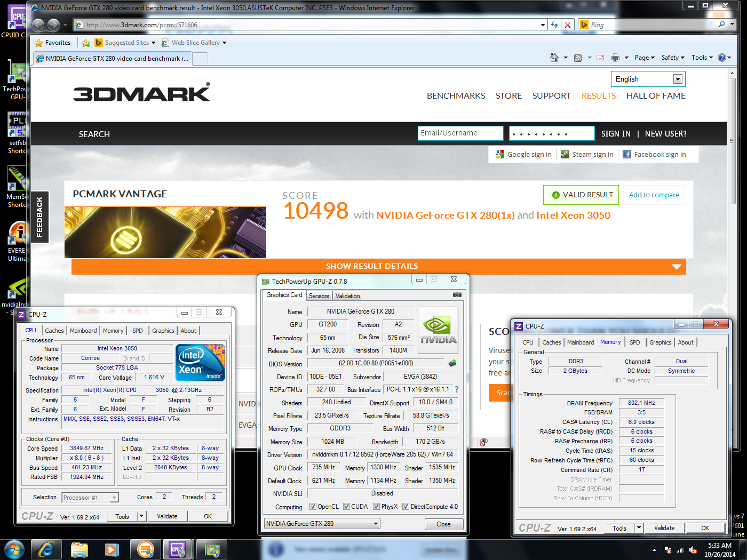Open the Favorites star button

pyautogui.click(x=52, y=43)
